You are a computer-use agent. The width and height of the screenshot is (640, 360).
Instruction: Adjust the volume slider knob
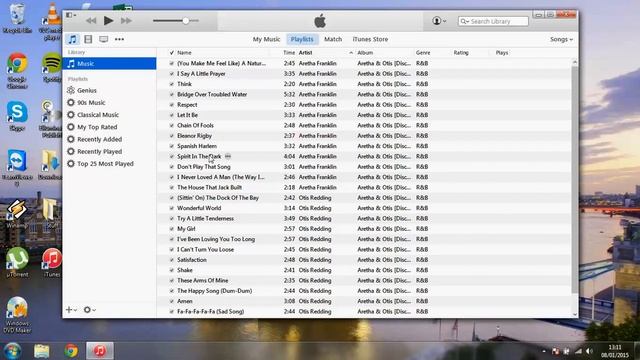coord(186,20)
